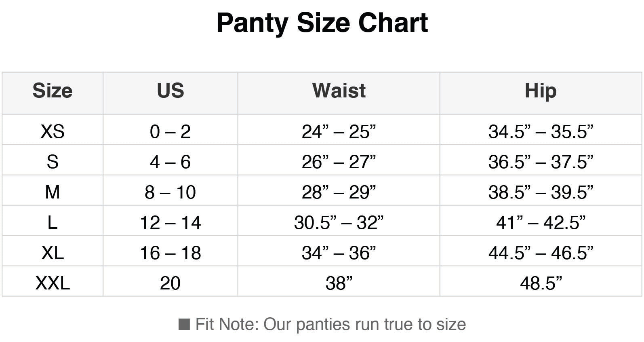Select the XL size row label
This screenshot has width=644, height=342.
point(53,253)
